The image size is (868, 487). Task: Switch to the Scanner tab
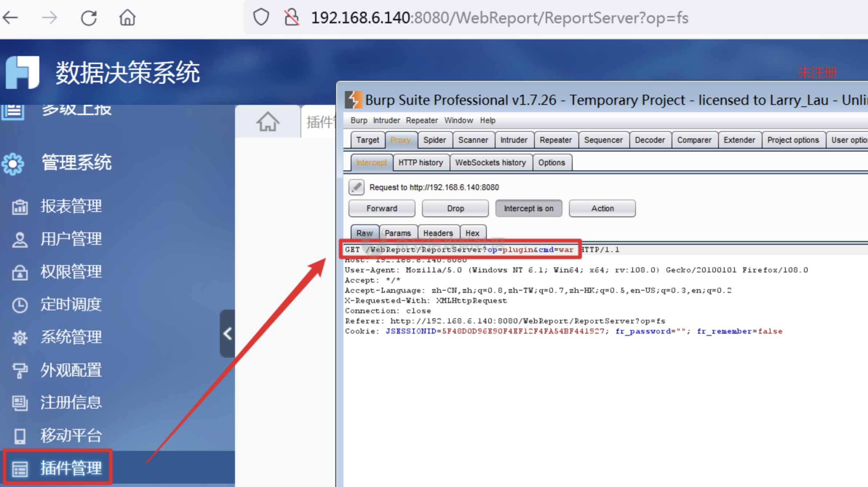coord(473,140)
